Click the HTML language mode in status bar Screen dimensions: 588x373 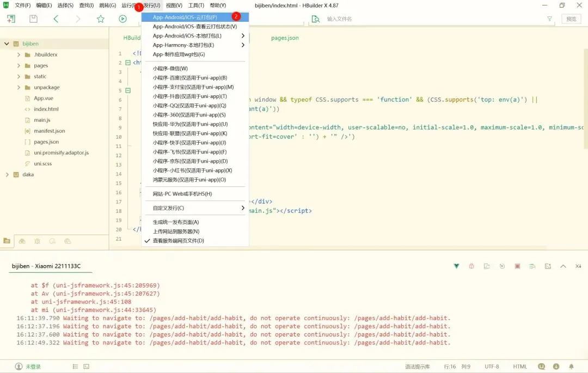(520, 366)
